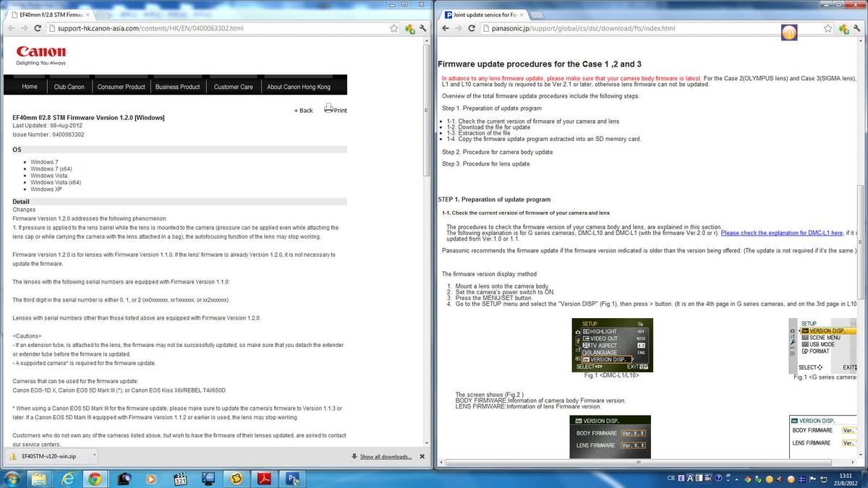Click the 'Issue Number : 0400063302' text
Viewport: 868px width, 488px height.
pyautogui.click(x=48, y=134)
